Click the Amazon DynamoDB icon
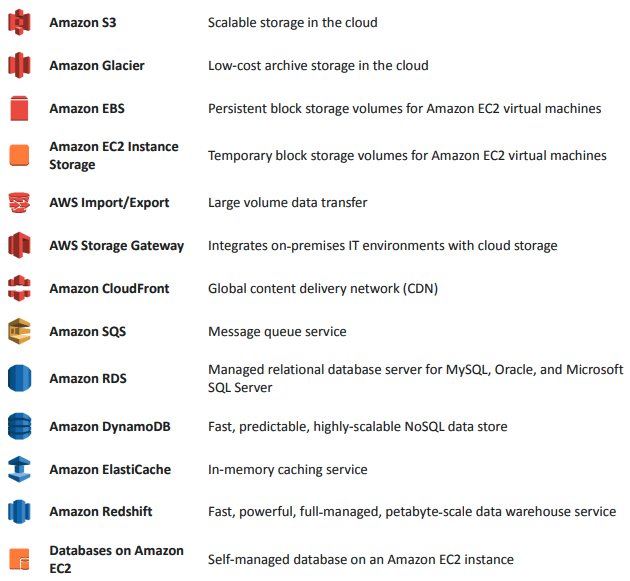 pos(20,427)
